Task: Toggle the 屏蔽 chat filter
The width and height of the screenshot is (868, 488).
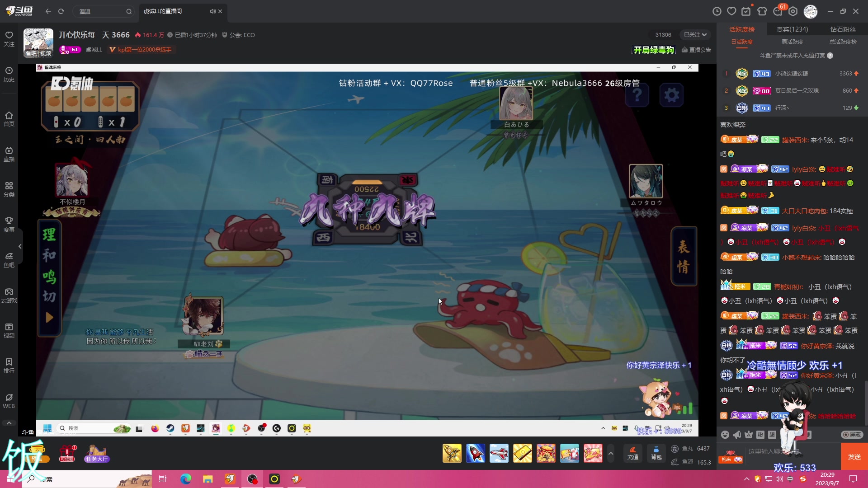Action: tap(852, 435)
